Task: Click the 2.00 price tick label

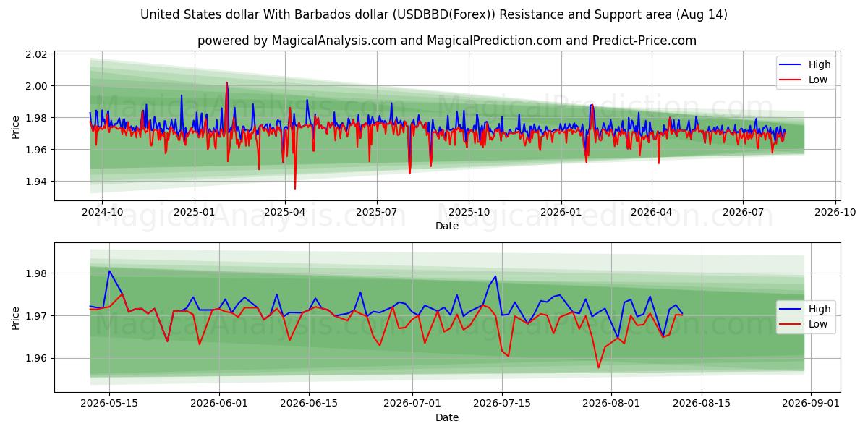Action: 37,86
